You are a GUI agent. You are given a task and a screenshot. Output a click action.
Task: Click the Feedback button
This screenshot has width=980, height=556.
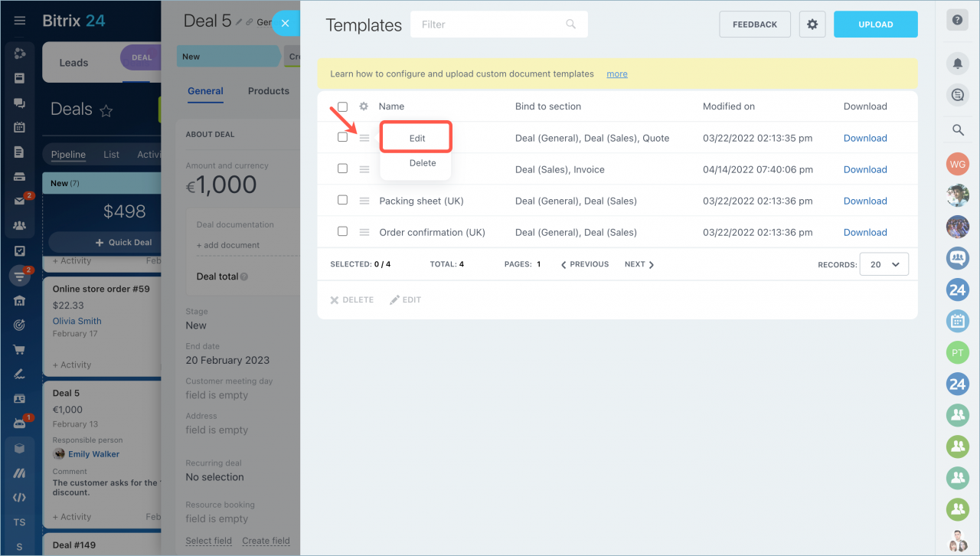tap(755, 25)
